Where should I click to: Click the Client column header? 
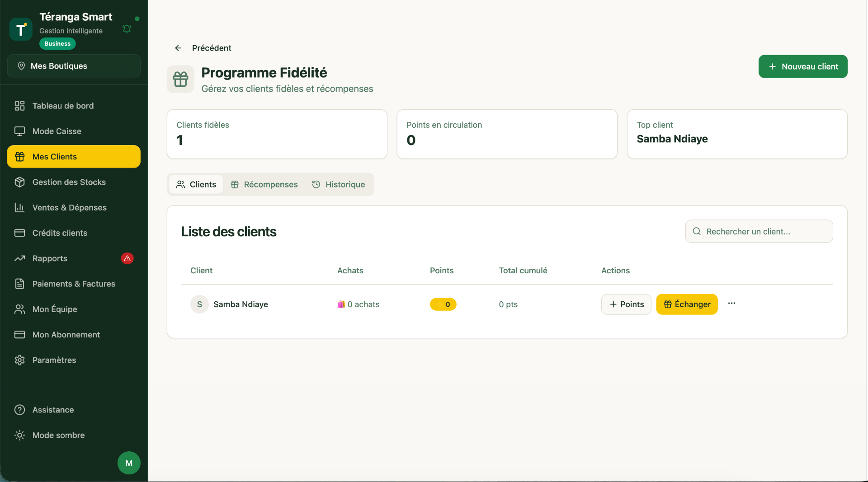coord(201,271)
